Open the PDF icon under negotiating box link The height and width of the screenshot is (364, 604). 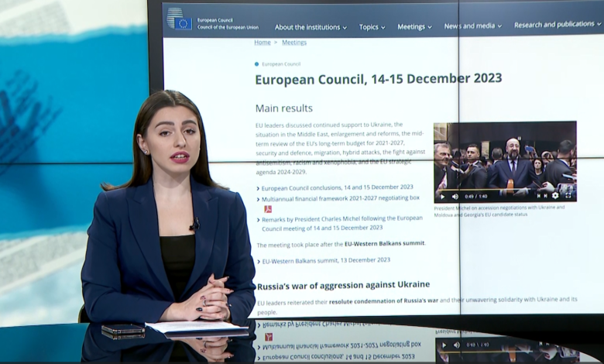(268, 209)
